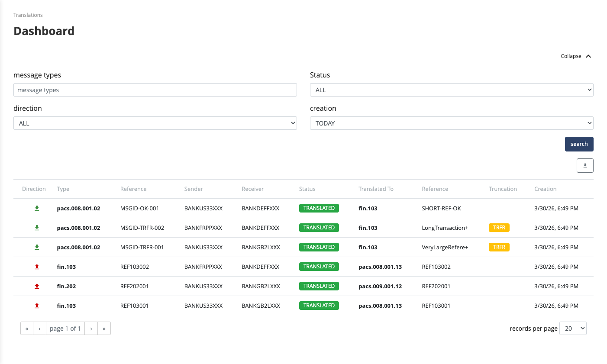The height and width of the screenshot is (364, 607).
Task: Collapse the filter panel via Collapse text
Action: click(571, 56)
